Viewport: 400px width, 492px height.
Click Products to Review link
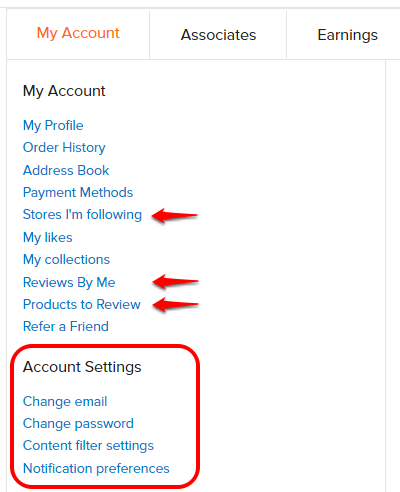coord(82,304)
